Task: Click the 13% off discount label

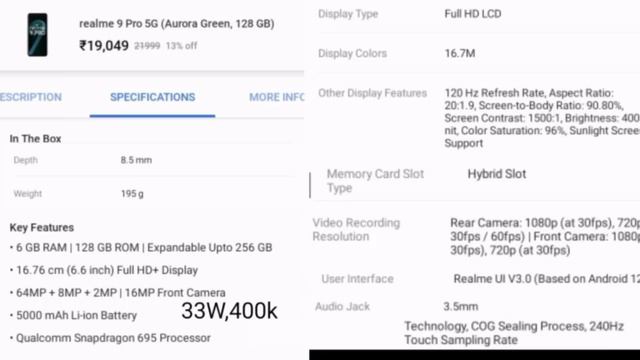Action: (x=181, y=46)
